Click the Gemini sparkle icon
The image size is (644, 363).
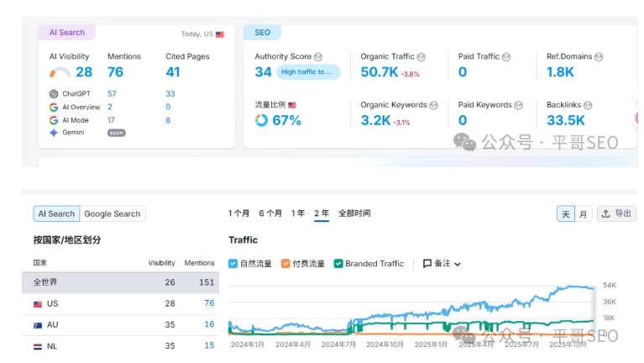click(54, 133)
